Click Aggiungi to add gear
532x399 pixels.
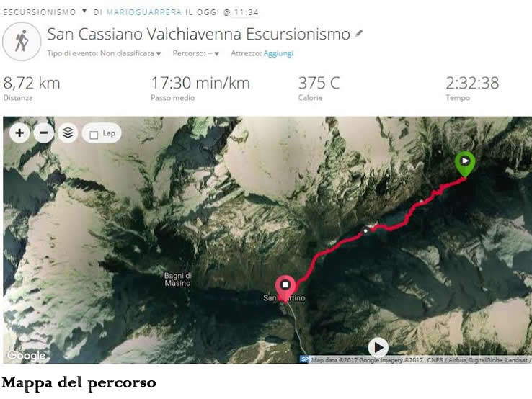278,53
